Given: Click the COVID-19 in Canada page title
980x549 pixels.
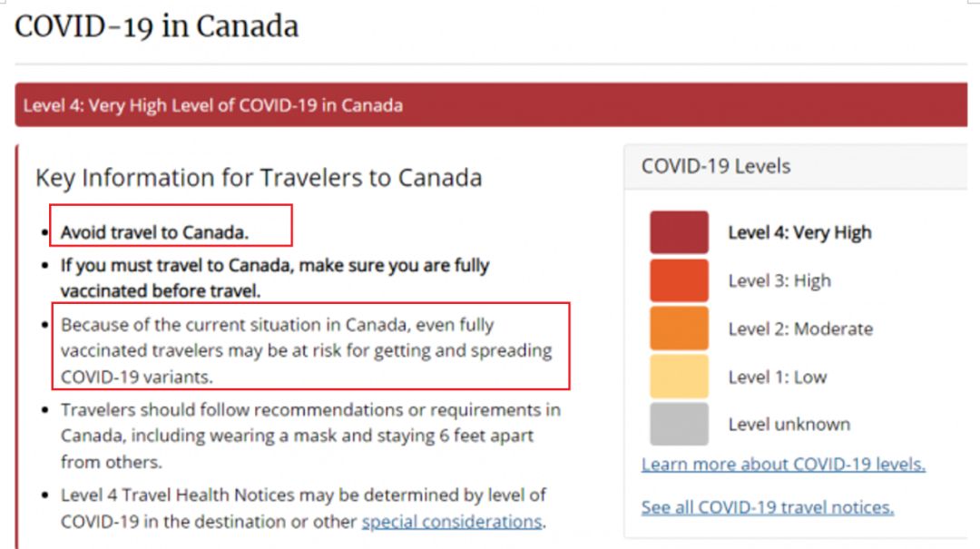Looking at the screenshot, I should [157, 27].
